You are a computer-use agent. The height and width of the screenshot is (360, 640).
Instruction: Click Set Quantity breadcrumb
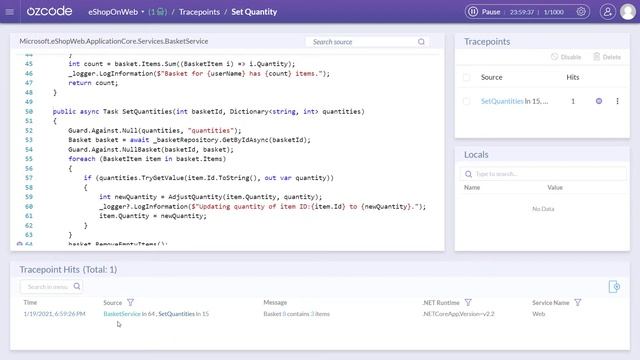[x=254, y=12]
